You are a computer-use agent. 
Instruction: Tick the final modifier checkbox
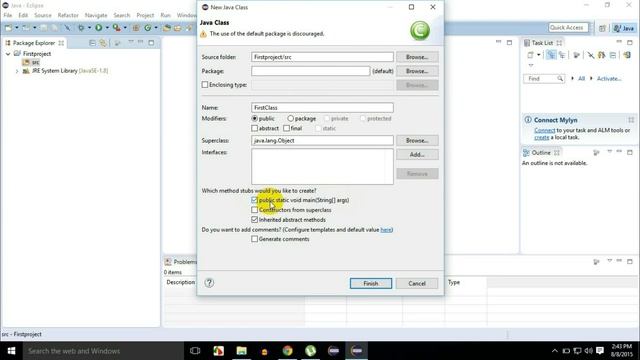point(287,128)
